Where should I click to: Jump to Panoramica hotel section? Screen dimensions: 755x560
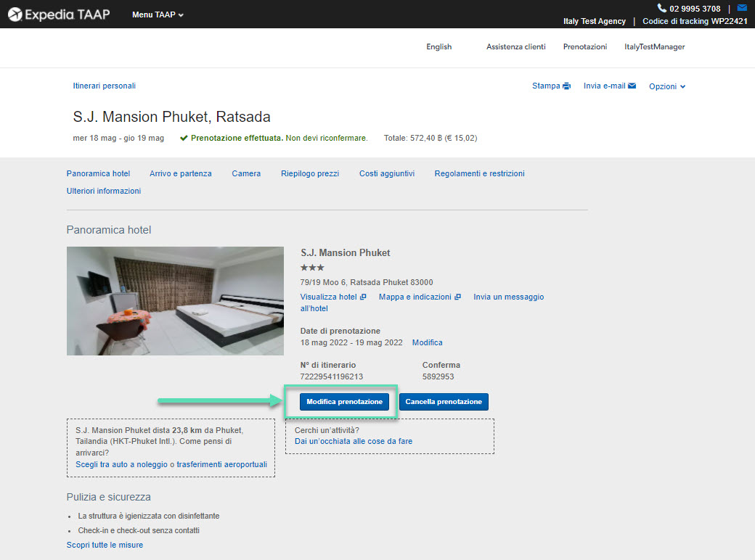pyautogui.click(x=98, y=173)
